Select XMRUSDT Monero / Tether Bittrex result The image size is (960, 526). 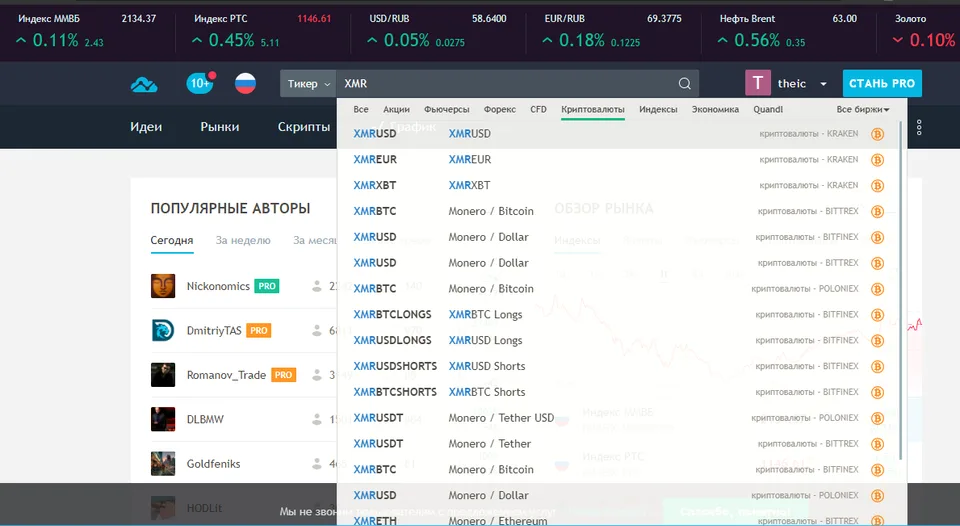coord(618,444)
